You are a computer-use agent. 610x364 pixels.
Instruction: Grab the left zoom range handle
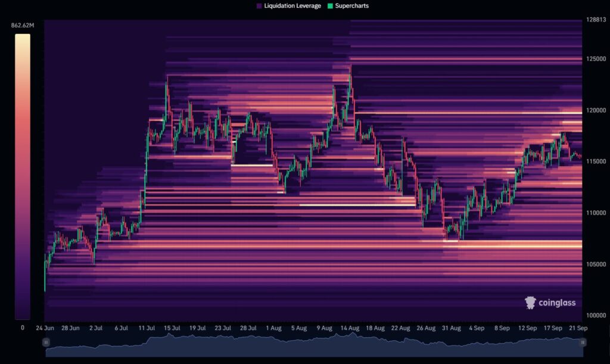click(x=46, y=342)
